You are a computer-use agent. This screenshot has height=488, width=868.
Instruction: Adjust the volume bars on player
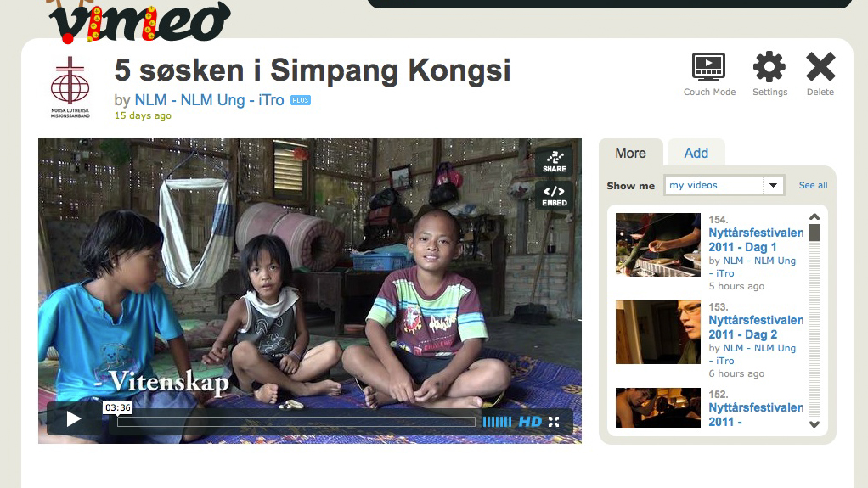[x=497, y=422]
